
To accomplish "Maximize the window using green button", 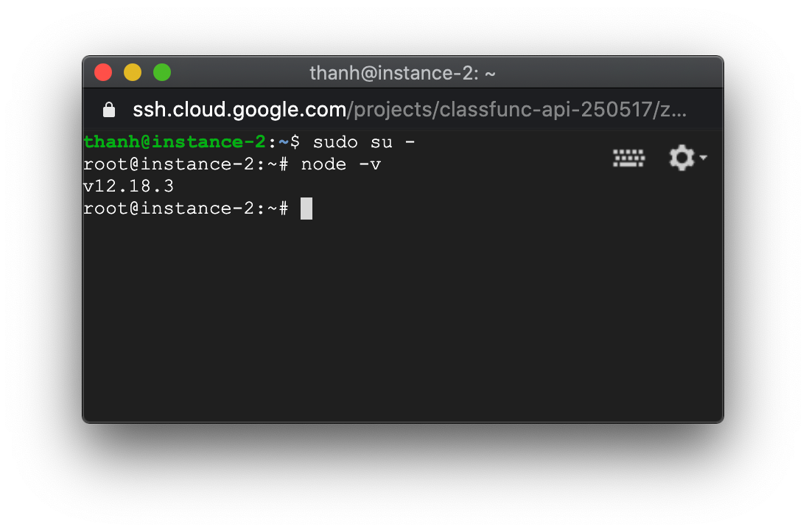I will pyautogui.click(x=162, y=72).
